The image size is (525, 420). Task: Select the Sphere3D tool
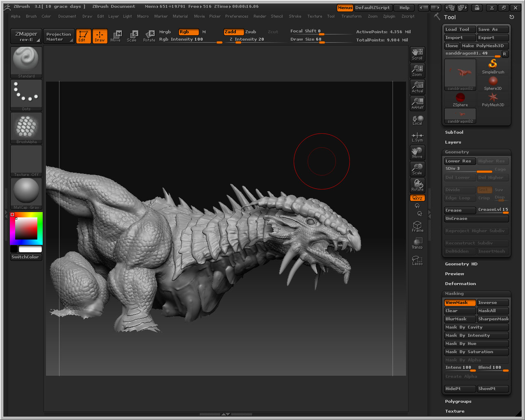(493, 83)
